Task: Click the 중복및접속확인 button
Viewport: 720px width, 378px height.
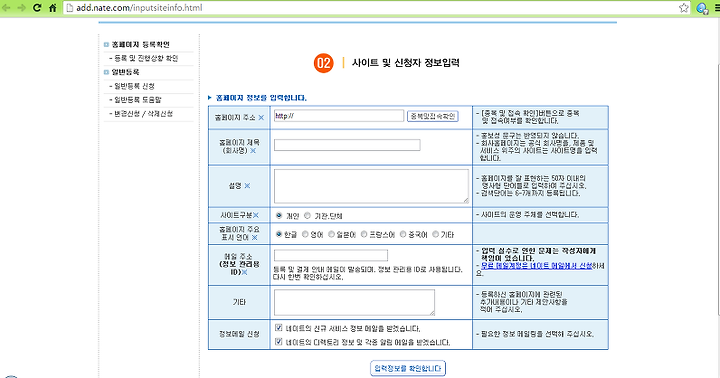Action: [x=433, y=116]
